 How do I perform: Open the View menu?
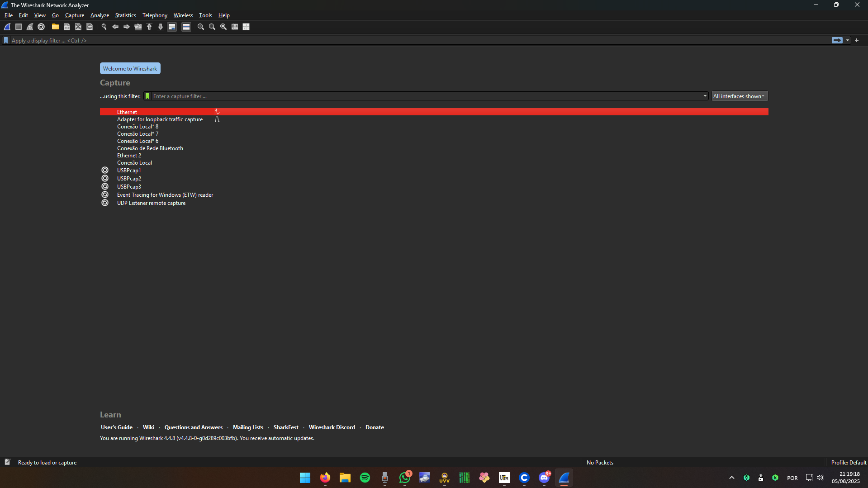pyautogui.click(x=40, y=15)
